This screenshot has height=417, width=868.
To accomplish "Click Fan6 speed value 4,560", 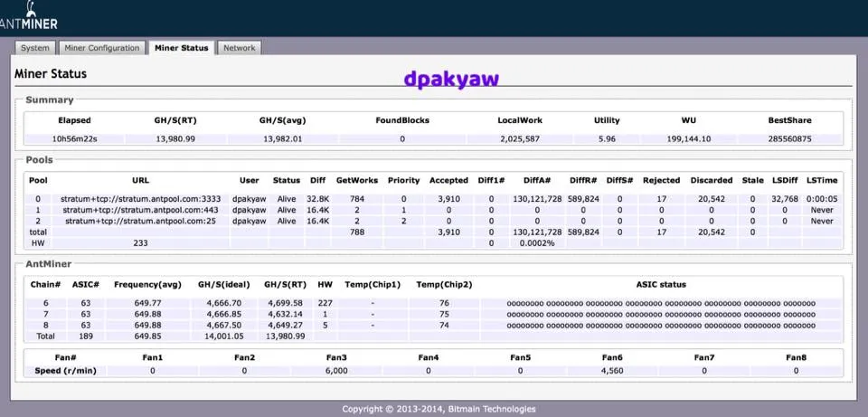I will click(612, 371).
